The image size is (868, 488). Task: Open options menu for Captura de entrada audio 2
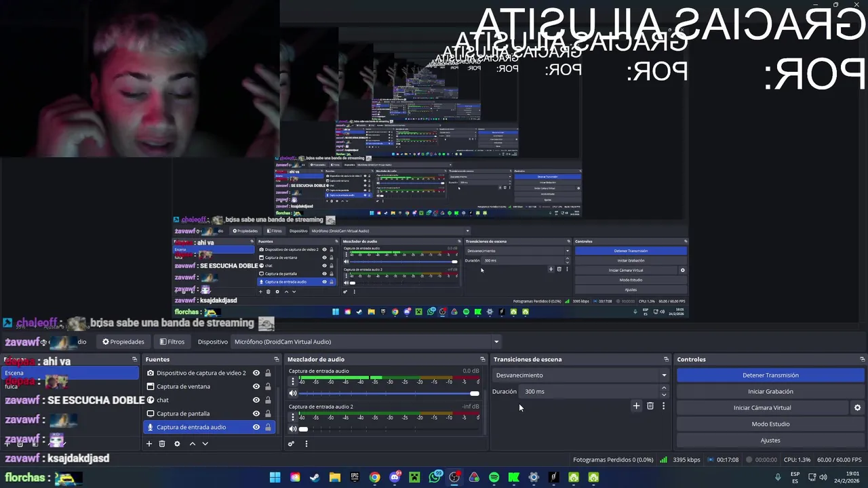tap(293, 416)
